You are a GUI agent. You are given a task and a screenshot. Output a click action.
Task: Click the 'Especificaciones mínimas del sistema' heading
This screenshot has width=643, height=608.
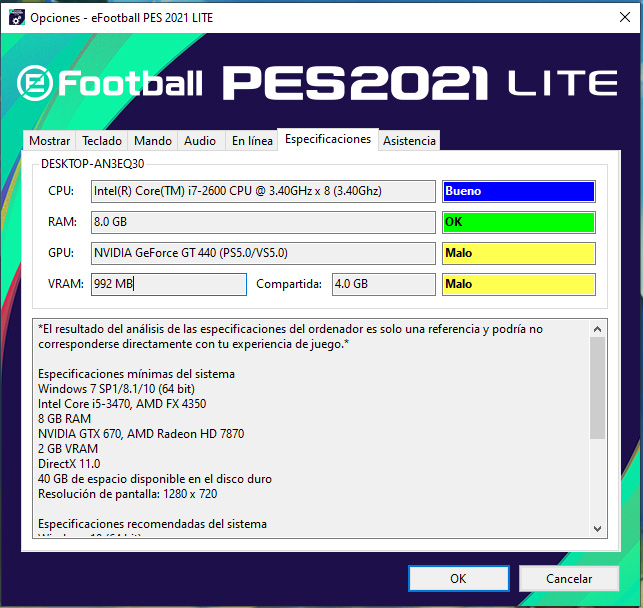point(137,374)
